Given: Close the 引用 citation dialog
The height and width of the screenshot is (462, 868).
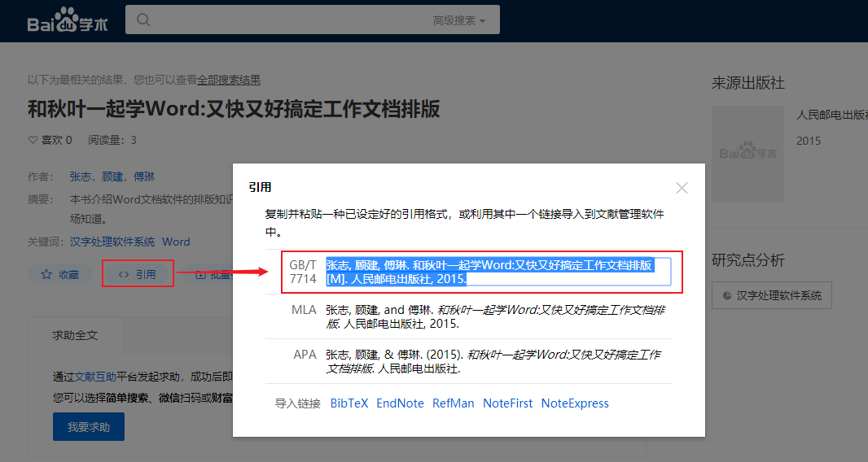Looking at the screenshot, I should click(682, 188).
